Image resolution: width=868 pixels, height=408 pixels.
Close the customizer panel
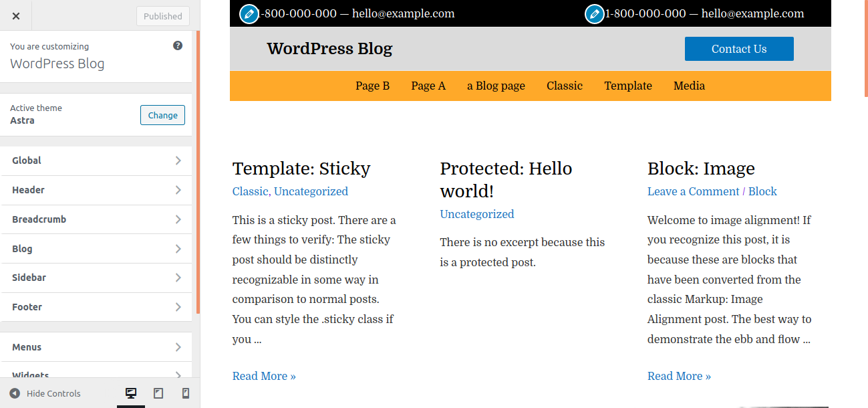coord(15,15)
